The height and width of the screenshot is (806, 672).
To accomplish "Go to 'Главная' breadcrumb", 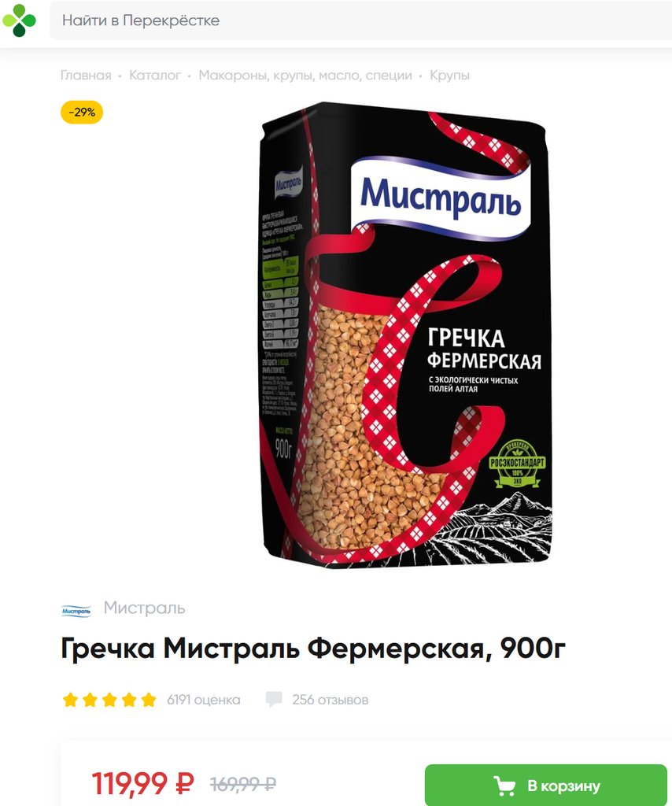I will pyautogui.click(x=86, y=75).
